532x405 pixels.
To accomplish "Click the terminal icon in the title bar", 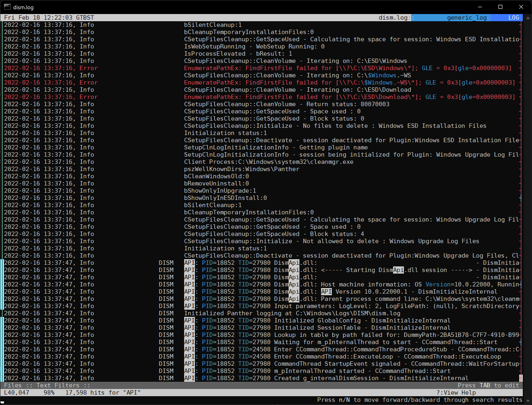I will [6, 7].
